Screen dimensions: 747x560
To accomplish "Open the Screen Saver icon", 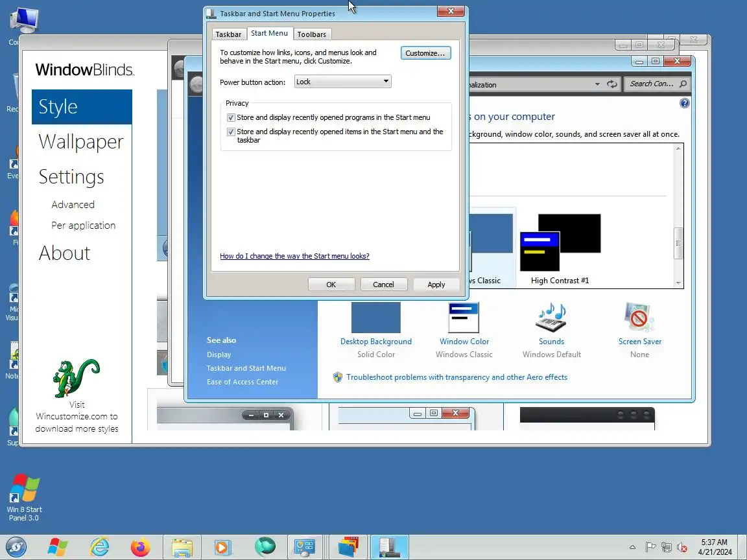I will 639,318.
